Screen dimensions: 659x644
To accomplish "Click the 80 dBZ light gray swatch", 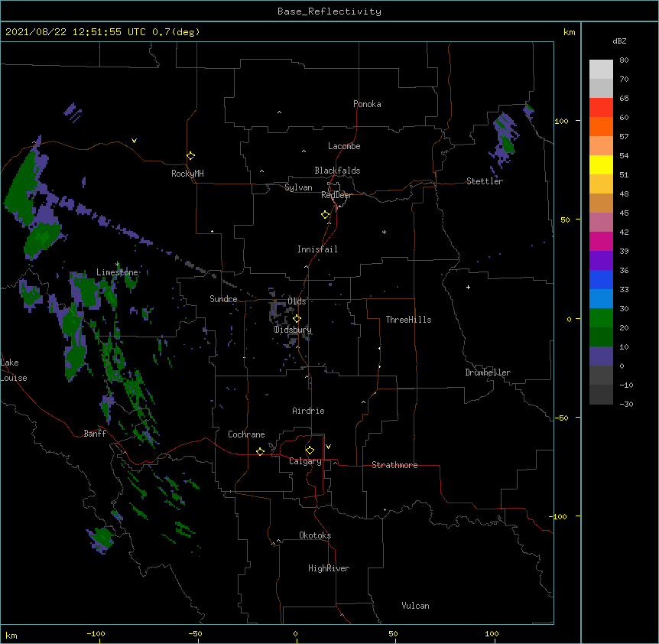I will coord(601,70).
